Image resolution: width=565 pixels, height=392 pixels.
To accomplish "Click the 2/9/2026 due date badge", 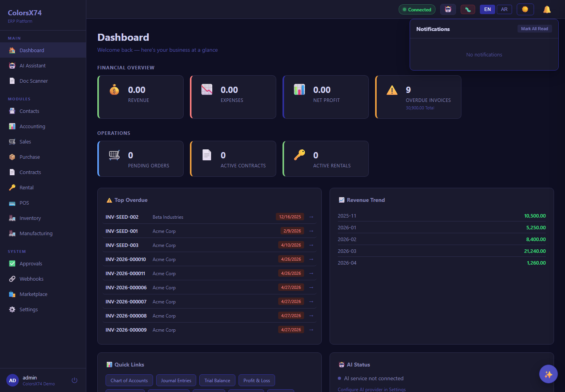I will (292, 231).
